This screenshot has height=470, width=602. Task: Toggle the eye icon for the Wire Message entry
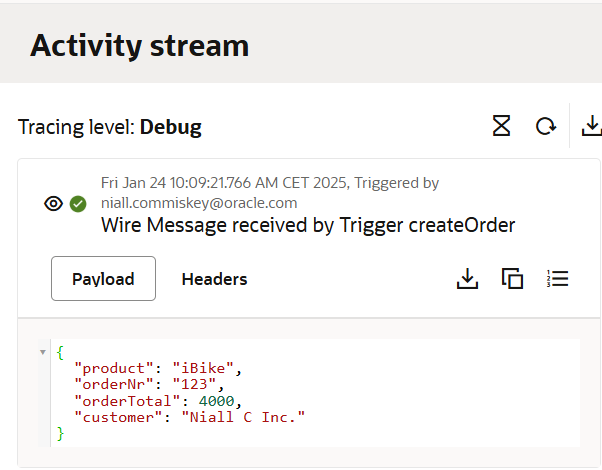[53, 204]
